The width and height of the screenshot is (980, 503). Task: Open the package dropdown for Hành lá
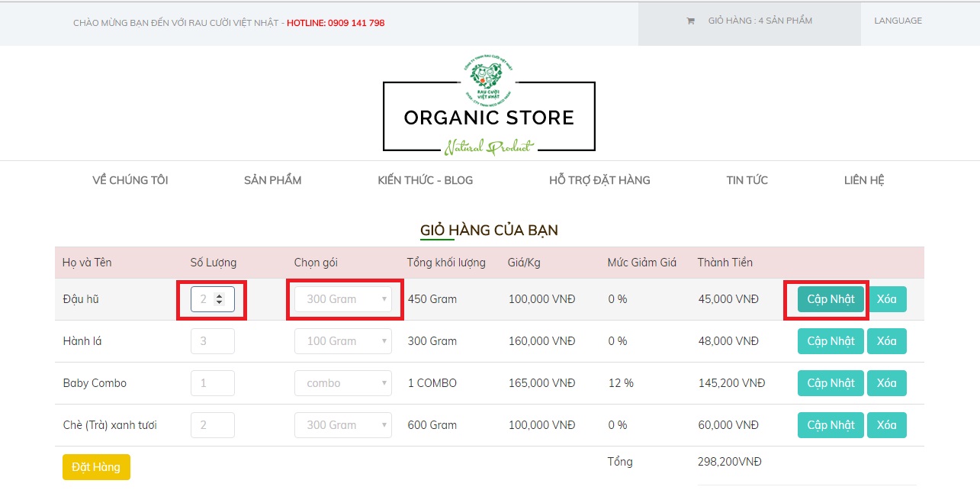coord(343,341)
